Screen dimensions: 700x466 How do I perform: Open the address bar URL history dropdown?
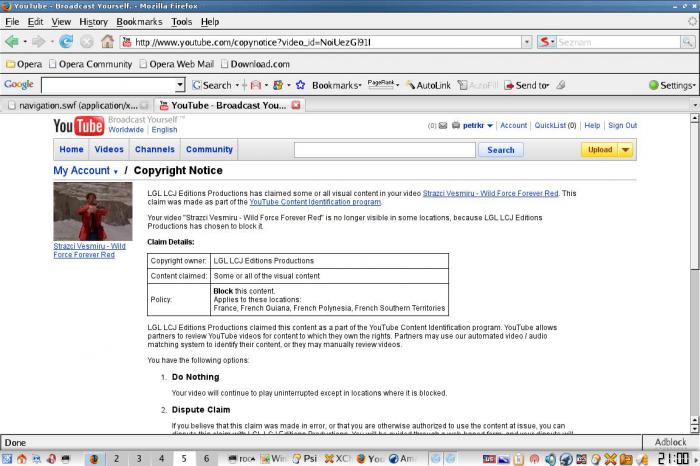coord(527,42)
